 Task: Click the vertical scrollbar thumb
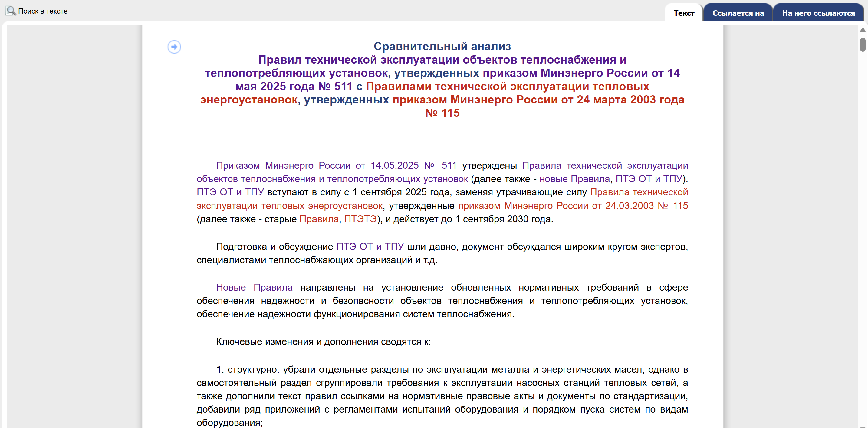point(863,44)
